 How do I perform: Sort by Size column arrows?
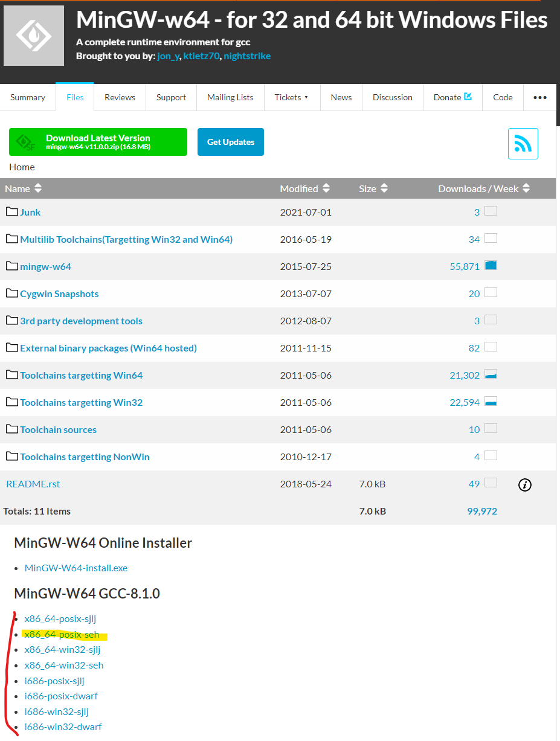384,188
